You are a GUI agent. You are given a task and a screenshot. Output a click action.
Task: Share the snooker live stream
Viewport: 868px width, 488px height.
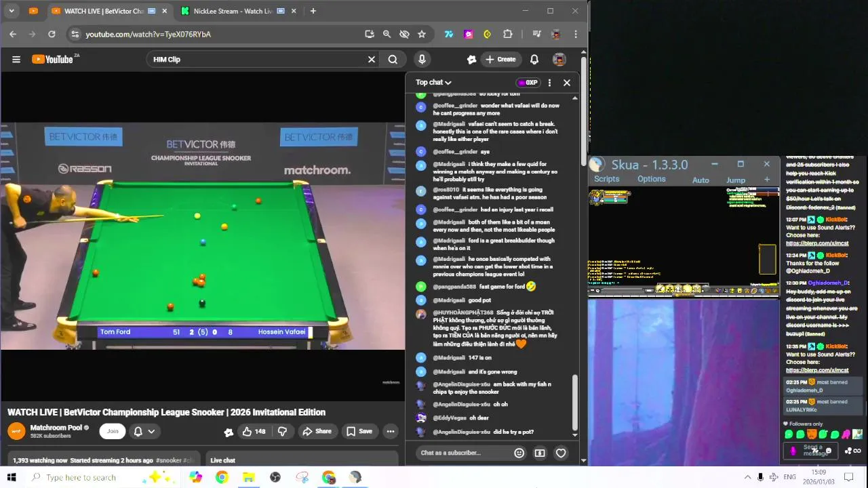coord(317,431)
